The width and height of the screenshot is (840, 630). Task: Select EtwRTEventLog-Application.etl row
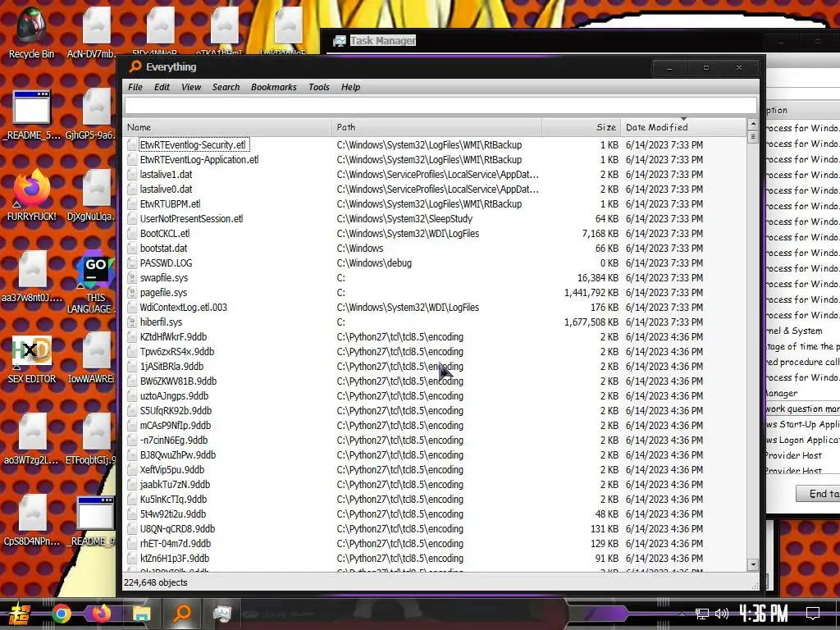pyautogui.click(x=435, y=160)
